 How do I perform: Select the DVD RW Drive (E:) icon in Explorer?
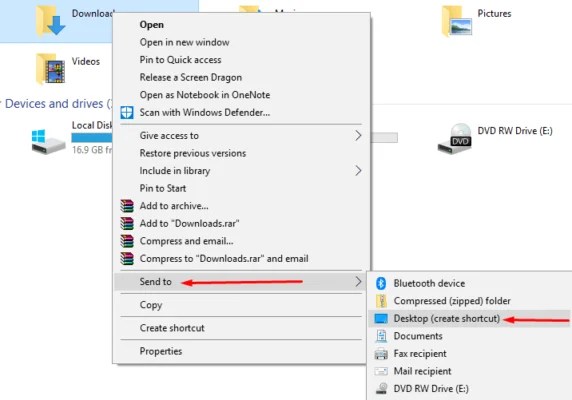455,139
